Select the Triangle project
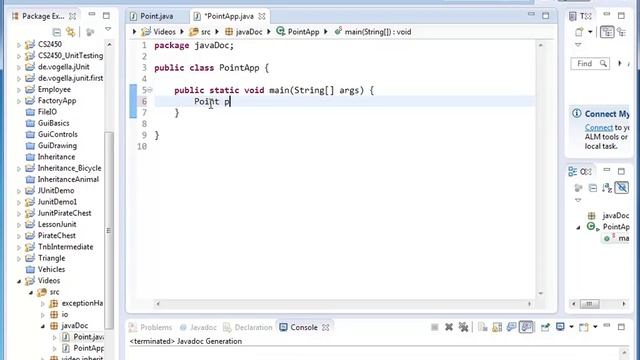This screenshot has width=640, height=360. pos(51,258)
